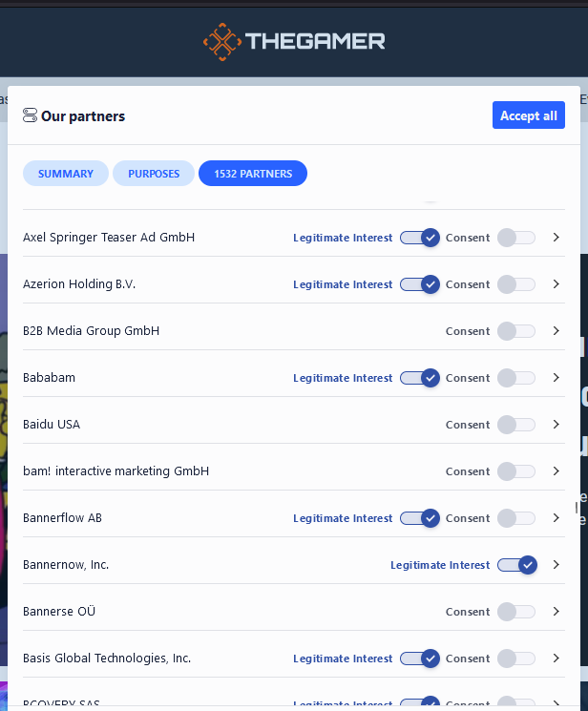Expand Azerion Holding B.V. details
Image resolution: width=588 pixels, height=711 pixels.
[556, 283]
